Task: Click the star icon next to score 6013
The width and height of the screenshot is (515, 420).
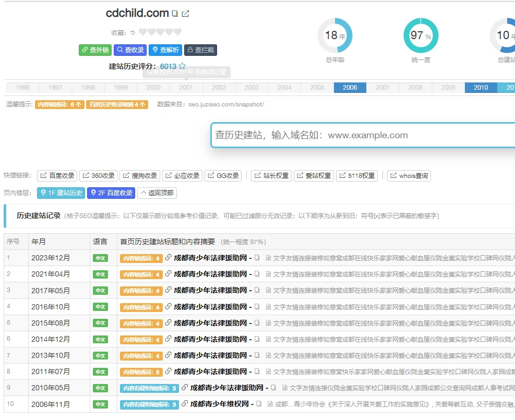Action: (182, 66)
